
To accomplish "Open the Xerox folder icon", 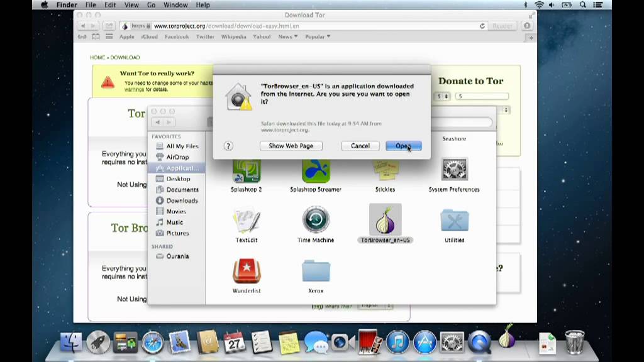I will click(x=316, y=271).
